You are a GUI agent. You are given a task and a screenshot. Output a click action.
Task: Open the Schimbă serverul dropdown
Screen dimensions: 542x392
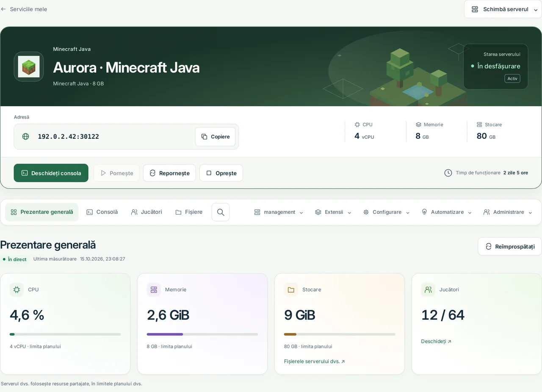pyautogui.click(x=503, y=9)
